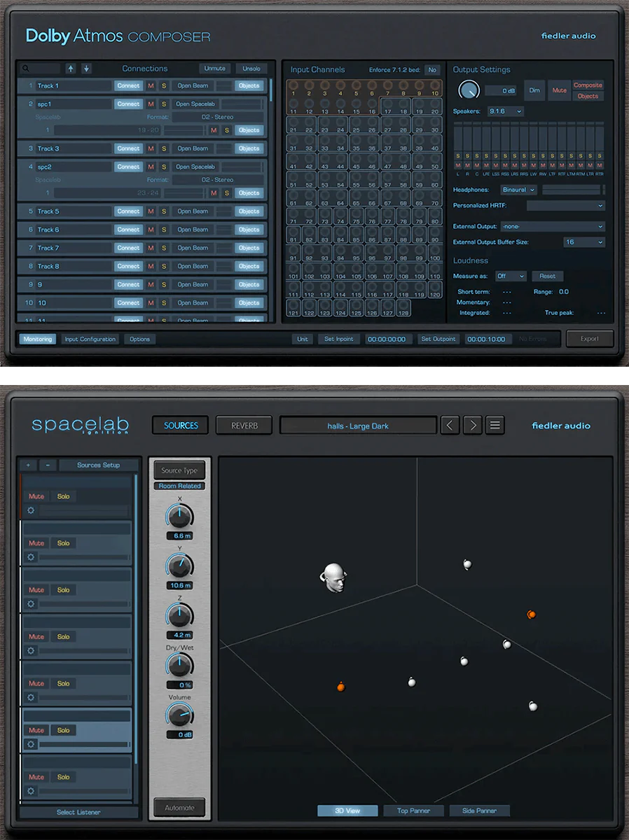Solo Track 3 with its S button

pos(165,148)
